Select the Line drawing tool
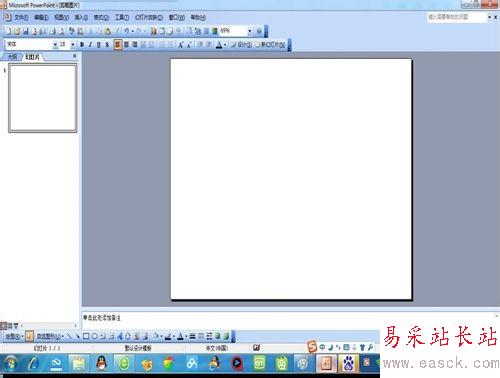 (x=69, y=336)
